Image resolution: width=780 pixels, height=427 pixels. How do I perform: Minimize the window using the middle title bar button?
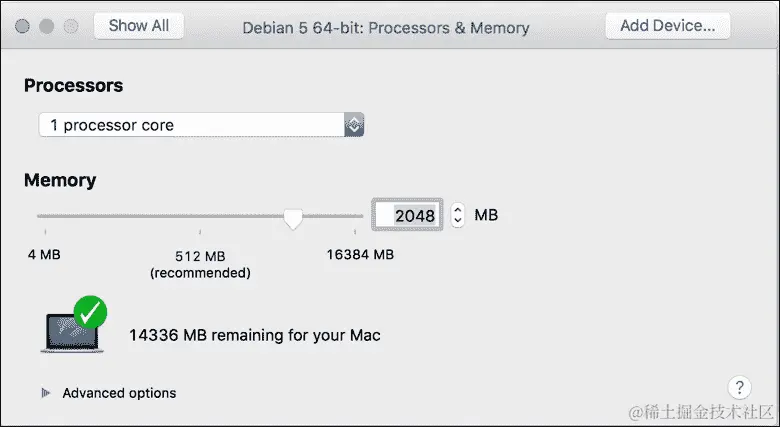(46, 26)
